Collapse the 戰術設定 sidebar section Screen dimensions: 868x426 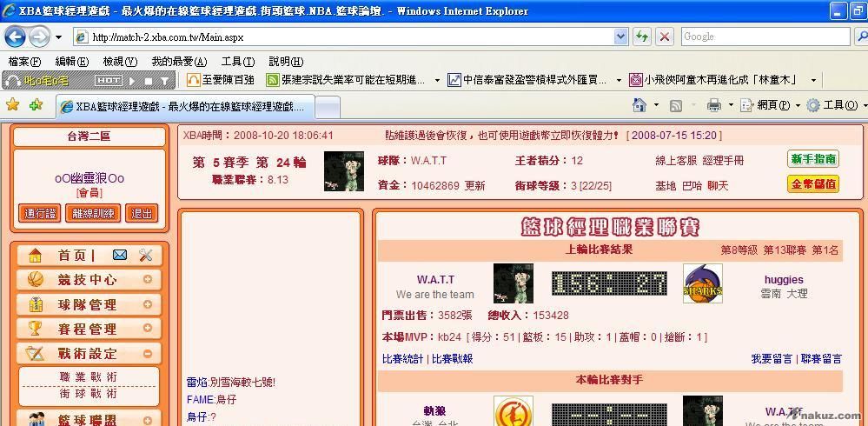147,353
